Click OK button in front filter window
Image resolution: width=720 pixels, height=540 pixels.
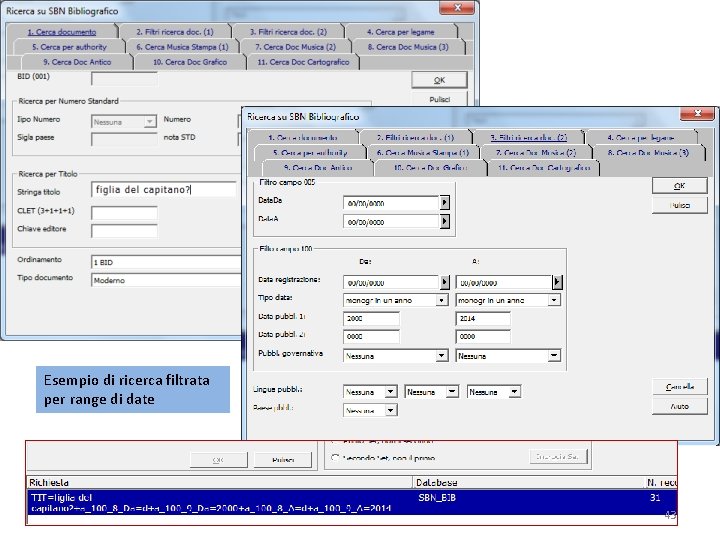pyautogui.click(x=680, y=186)
